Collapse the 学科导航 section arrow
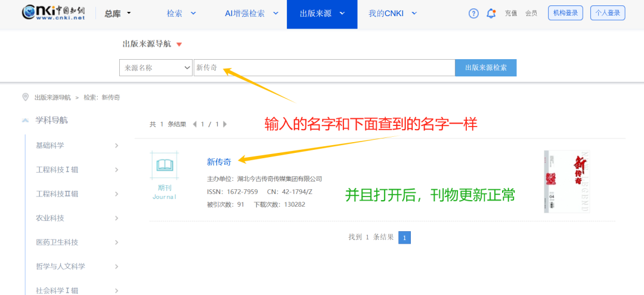 click(x=26, y=121)
